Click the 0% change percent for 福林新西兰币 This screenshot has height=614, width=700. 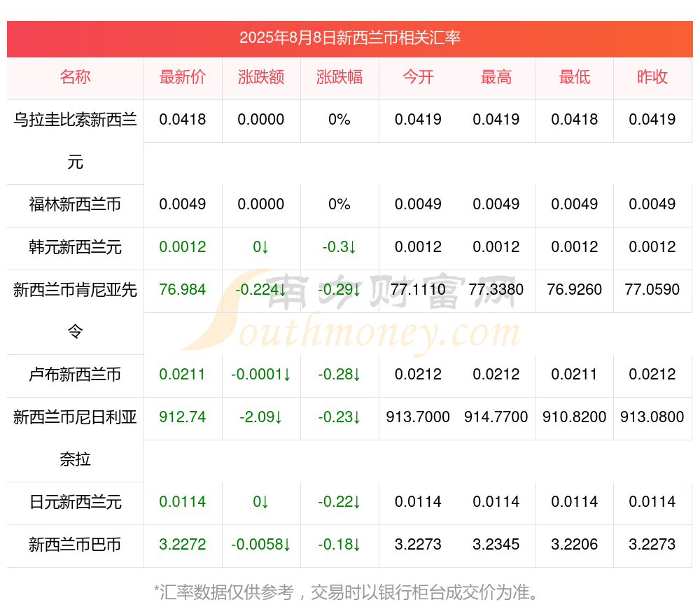[x=339, y=204]
